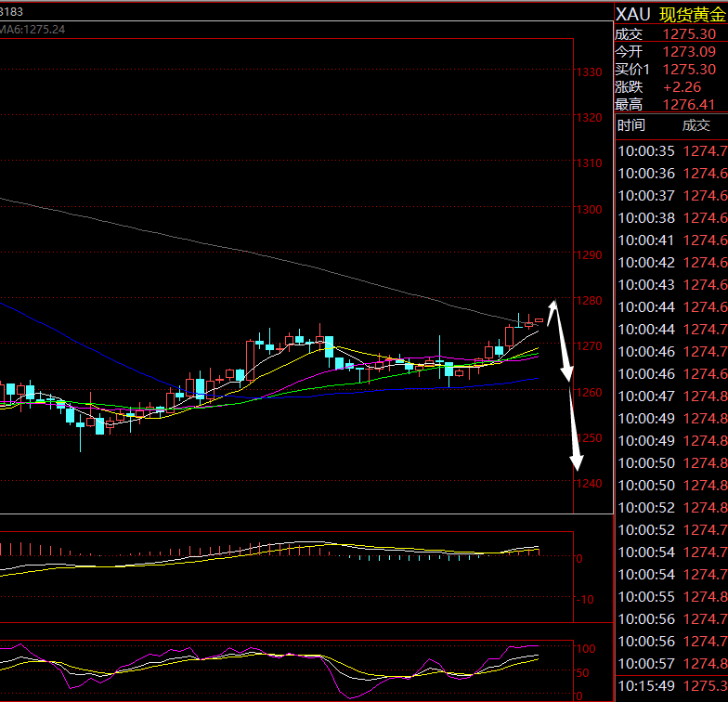Select the tick row at 10:00:57

click(672, 663)
